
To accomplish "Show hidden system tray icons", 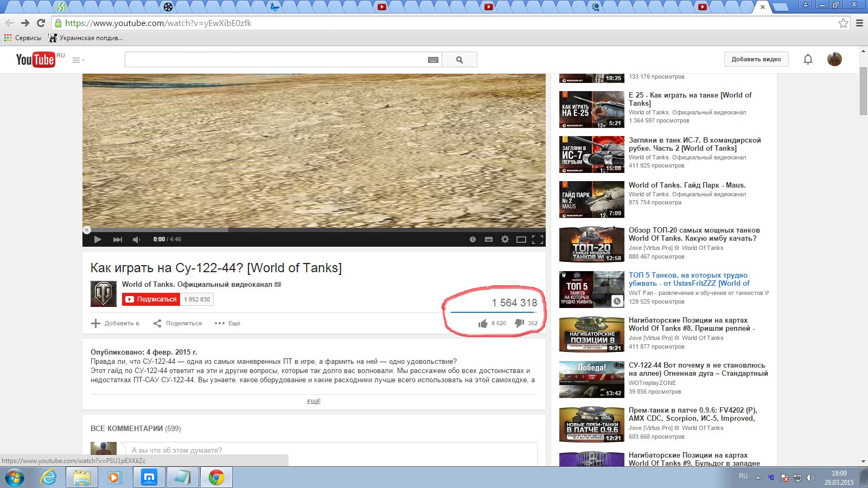I will coord(758,478).
